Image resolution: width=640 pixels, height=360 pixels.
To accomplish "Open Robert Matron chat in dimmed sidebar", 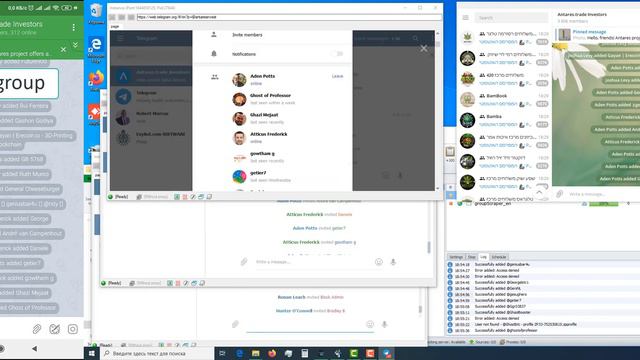I will point(151,117).
